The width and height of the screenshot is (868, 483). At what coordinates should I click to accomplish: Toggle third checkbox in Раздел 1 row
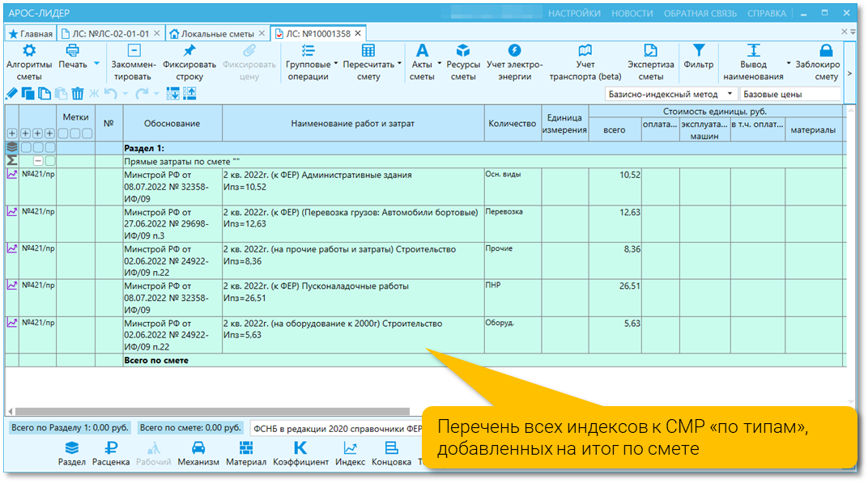(50, 148)
